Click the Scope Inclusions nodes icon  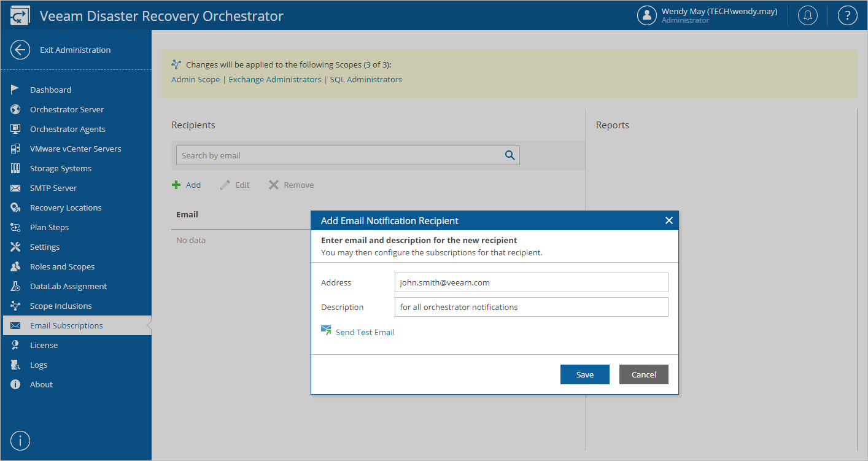click(x=16, y=306)
